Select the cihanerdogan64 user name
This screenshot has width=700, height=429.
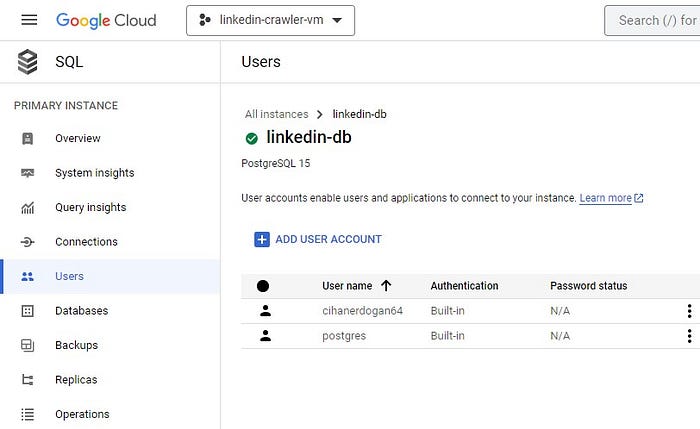(x=362, y=311)
